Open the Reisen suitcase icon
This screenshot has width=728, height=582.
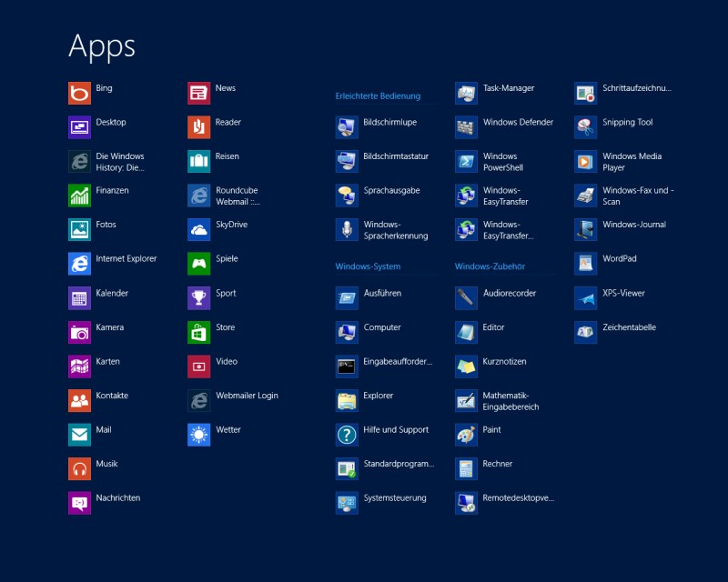(x=198, y=162)
